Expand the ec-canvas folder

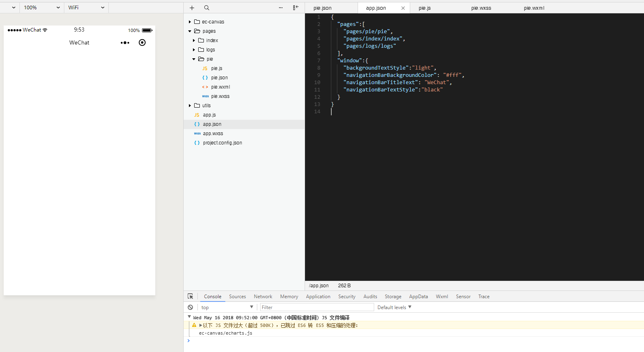[x=190, y=22]
